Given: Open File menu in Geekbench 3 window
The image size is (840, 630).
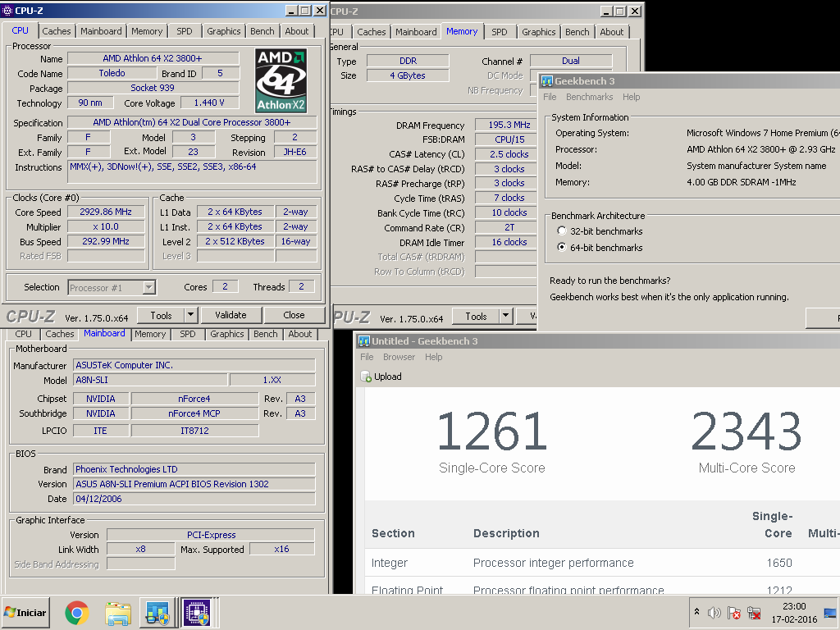Looking at the screenshot, I should click(550, 97).
